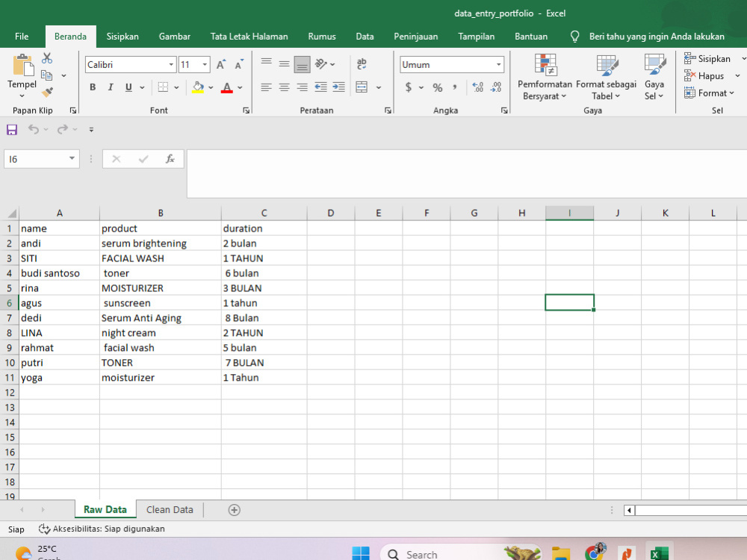Viewport: 747px width, 560px height.
Task: Click the Tempel paste icon
Action: tap(22, 66)
